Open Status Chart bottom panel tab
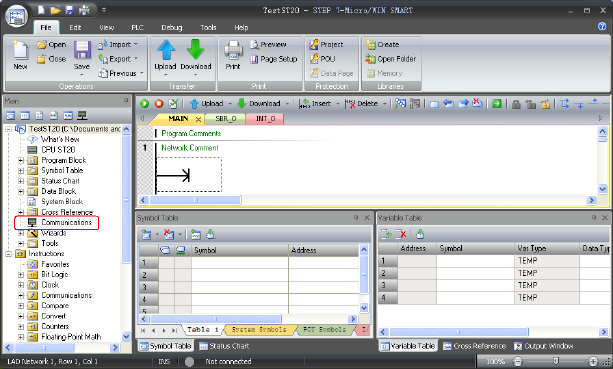 click(224, 346)
